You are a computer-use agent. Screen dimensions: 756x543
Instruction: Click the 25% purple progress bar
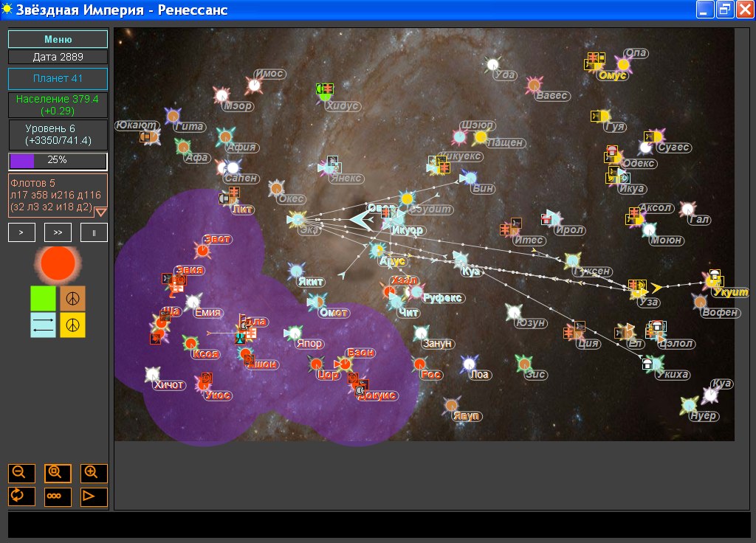point(58,160)
